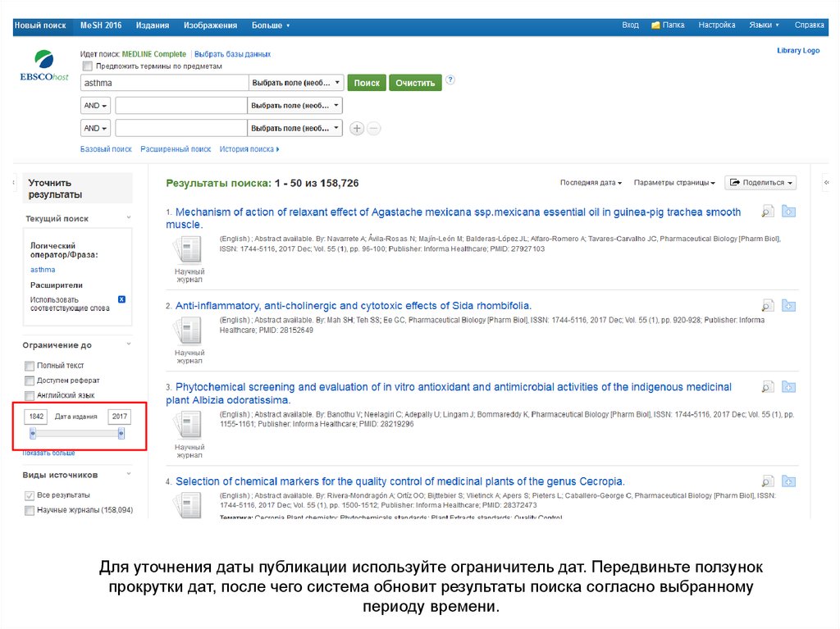
Task: Preview result 3 Albizia odoratissima with magnifier icon
Action: [x=768, y=387]
